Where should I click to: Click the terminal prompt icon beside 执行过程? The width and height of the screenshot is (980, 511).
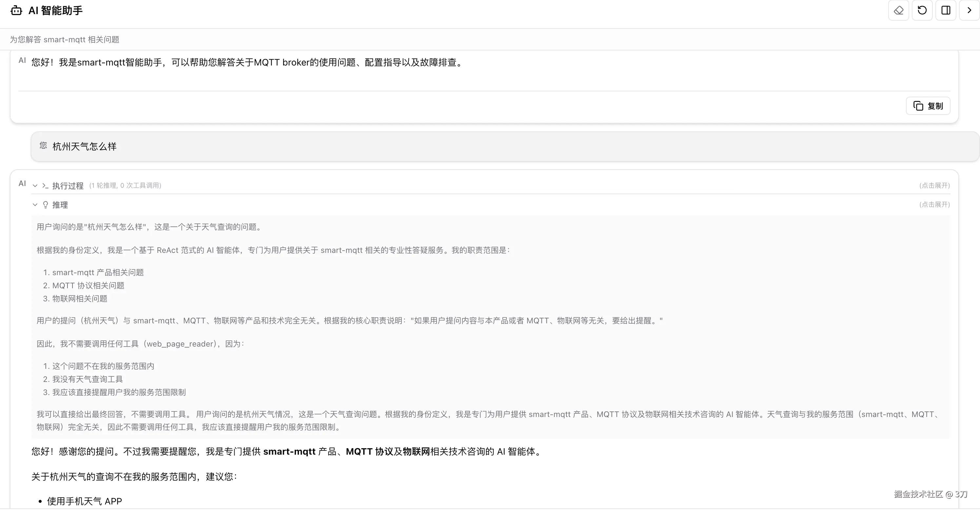click(45, 186)
